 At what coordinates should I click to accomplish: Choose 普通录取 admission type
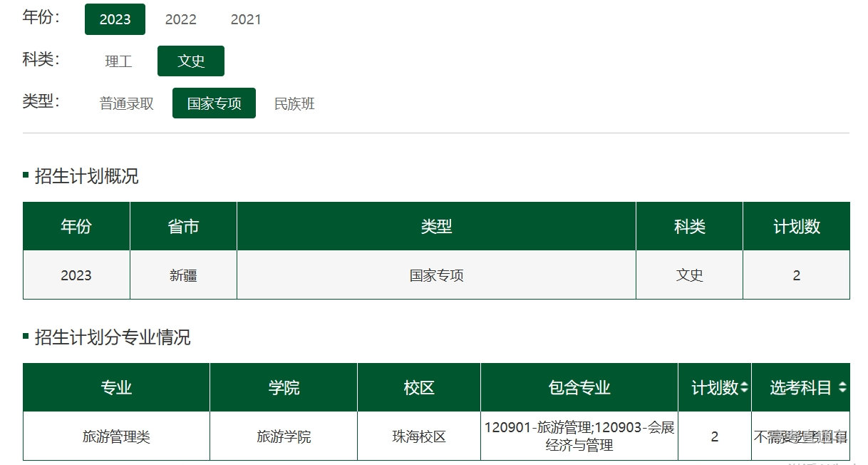(x=126, y=103)
